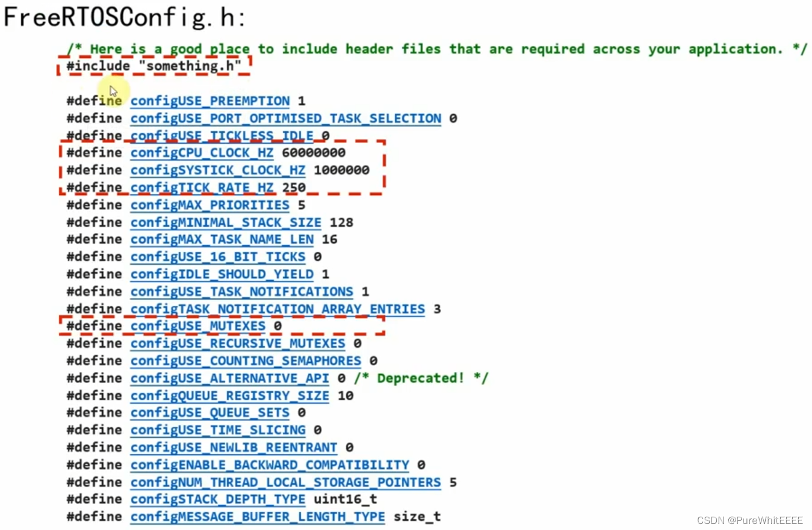Image resolution: width=812 pixels, height=530 pixels.
Task: Click the #include "something.h" line
Action: click(x=154, y=66)
